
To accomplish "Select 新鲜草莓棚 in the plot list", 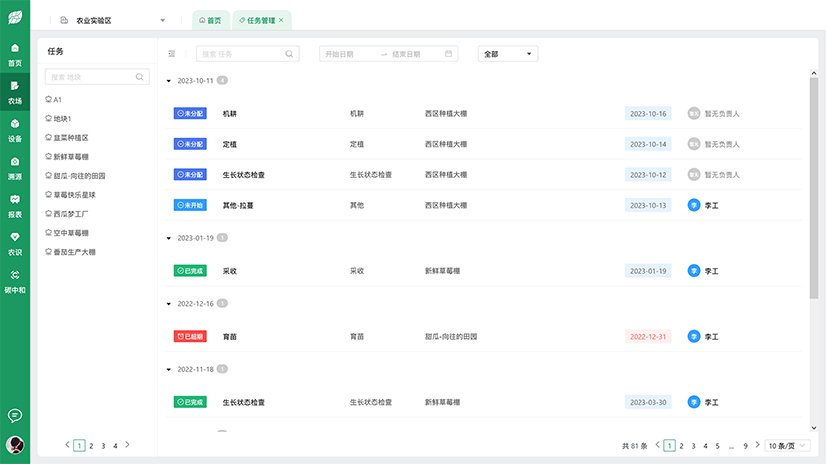I will click(x=71, y=157).
